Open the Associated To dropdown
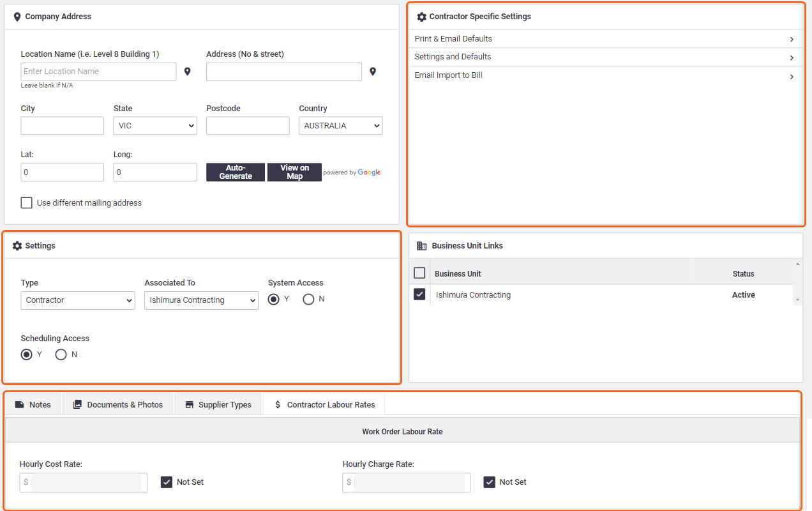812x511 pixels. 201,300
